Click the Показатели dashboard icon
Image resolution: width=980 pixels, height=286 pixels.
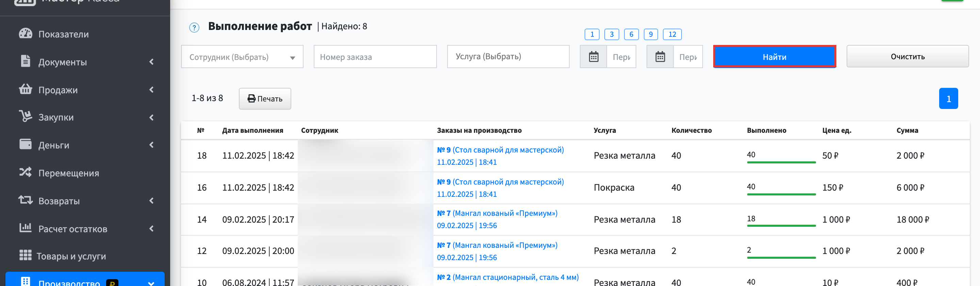coord(26,33)
